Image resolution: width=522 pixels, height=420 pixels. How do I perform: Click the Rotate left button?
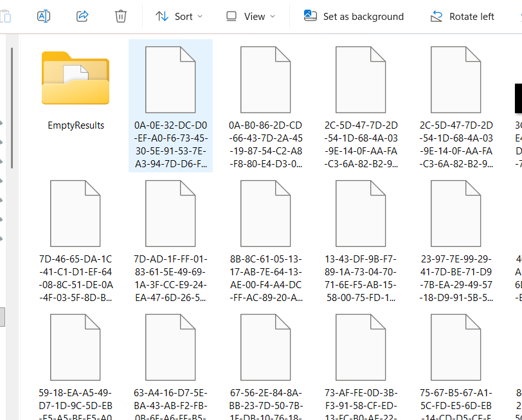tap(462, 16)
